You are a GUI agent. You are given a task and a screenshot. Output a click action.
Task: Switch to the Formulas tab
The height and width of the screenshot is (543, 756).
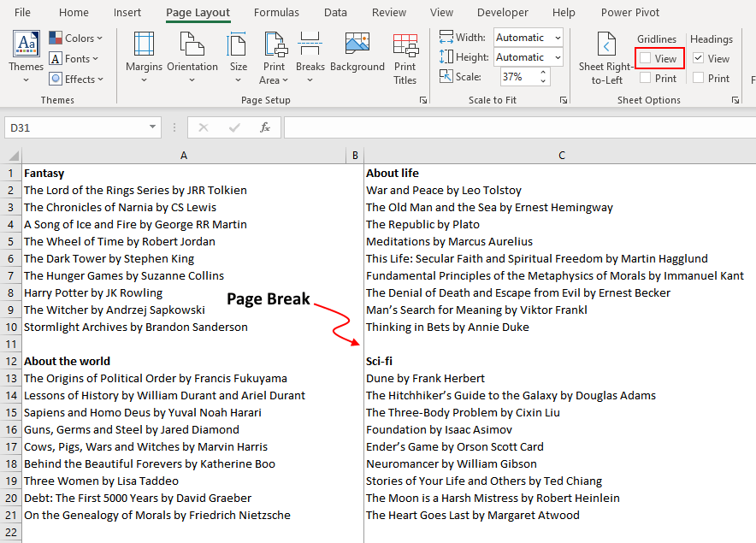point(276,12)
